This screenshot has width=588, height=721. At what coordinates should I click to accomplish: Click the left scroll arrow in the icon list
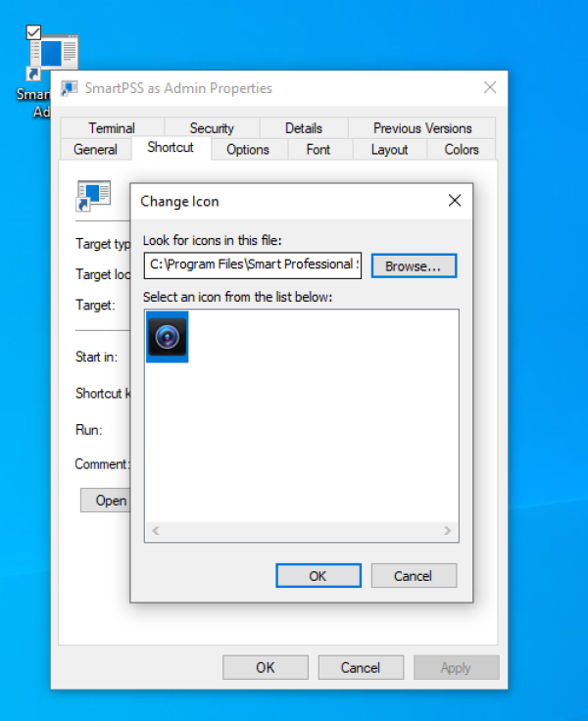pos(156,531)
